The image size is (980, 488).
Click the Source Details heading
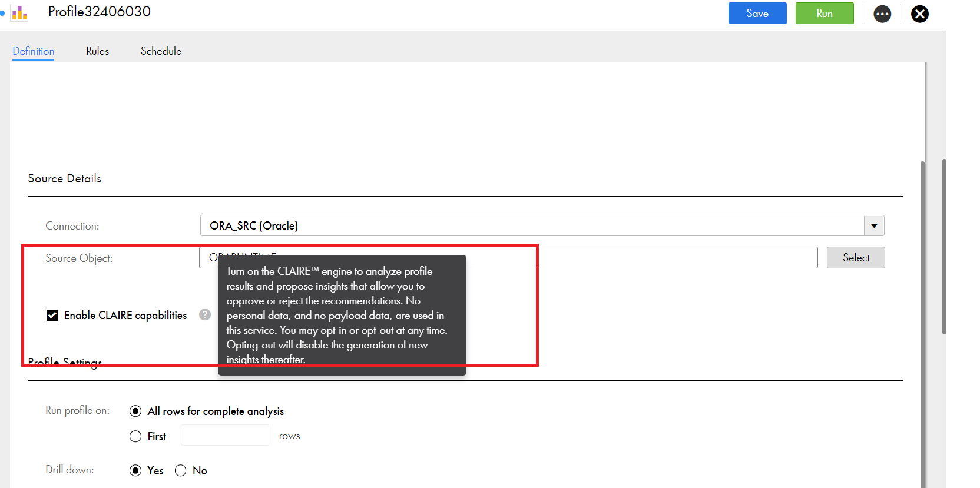click(65, 178)
